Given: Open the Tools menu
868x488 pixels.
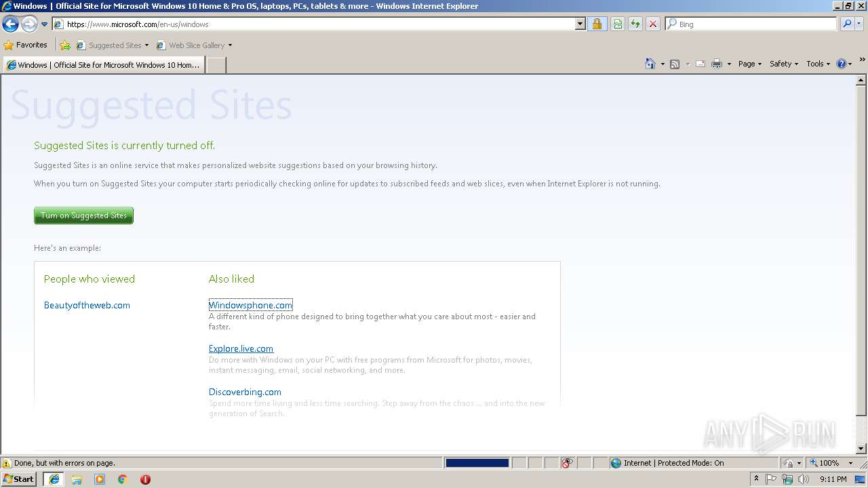Looking at the screenshot, I should pyautogui.click(x=818, y=64).
